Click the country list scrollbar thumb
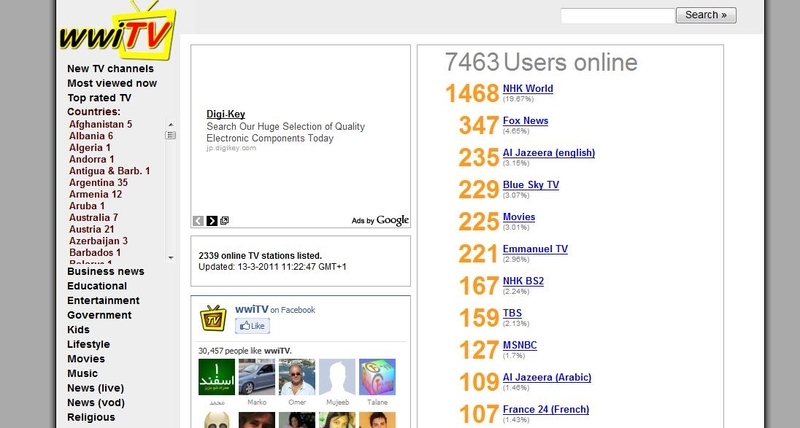Viewport: 800px width, 428px height. (170, 135)
